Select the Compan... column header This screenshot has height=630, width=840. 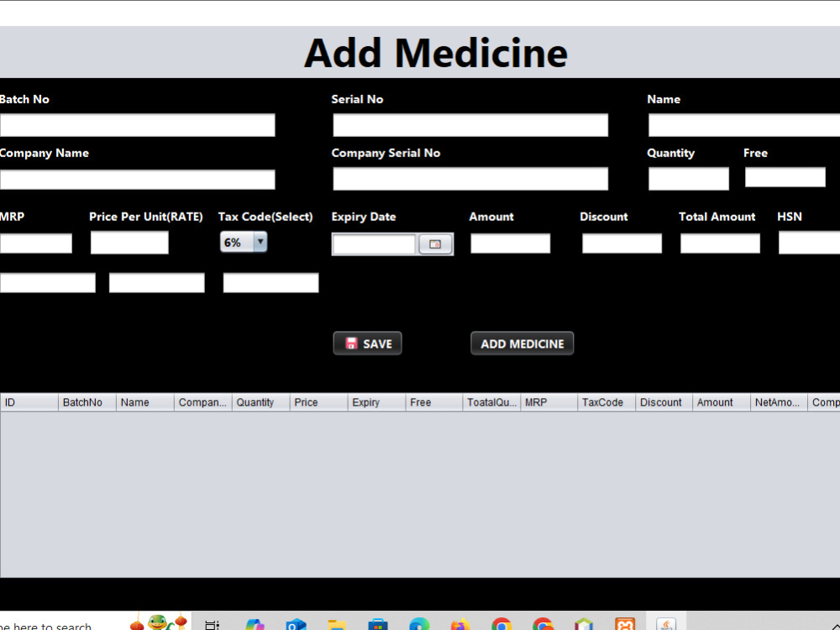tap(202, 402)
